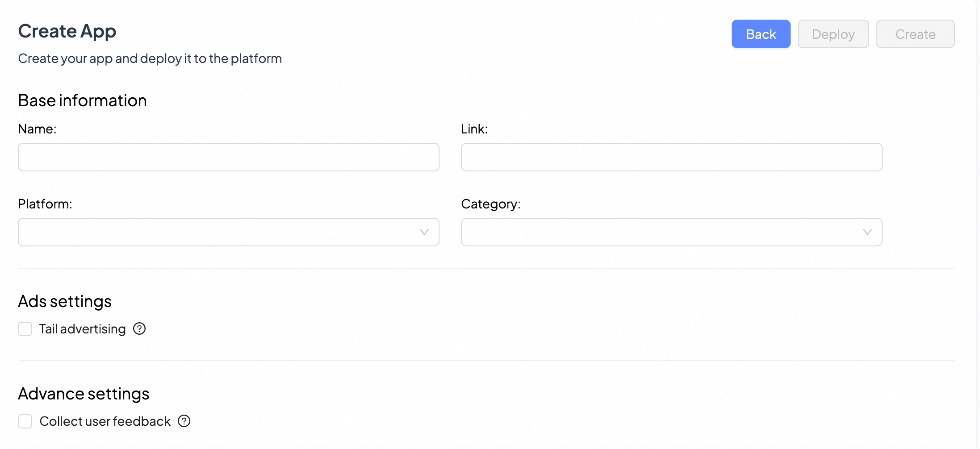Click the Tail advertising label text
This screenshot has height=449, width=980.
(82, 329)
